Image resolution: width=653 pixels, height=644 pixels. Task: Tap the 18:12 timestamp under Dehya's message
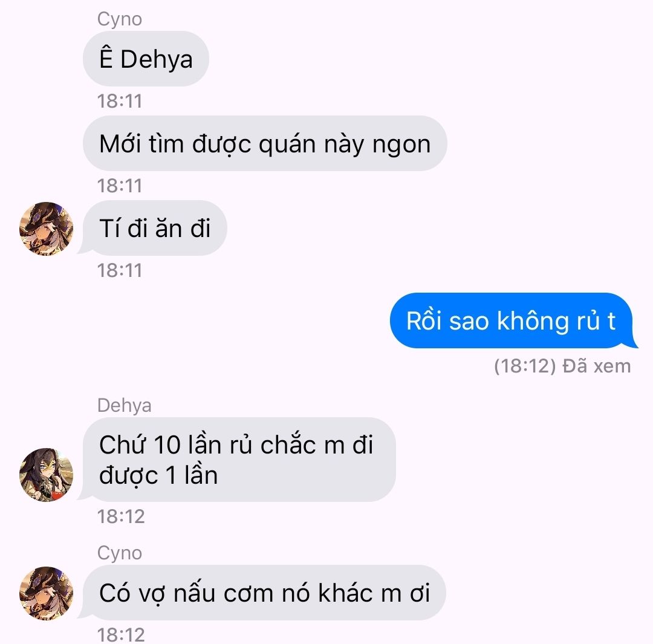pos(121,516)
